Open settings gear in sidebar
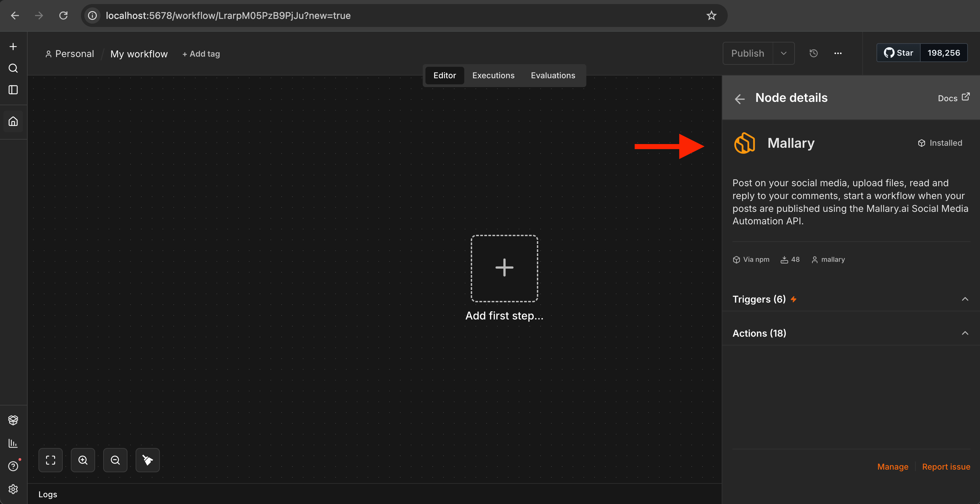Image resolution: width=980 pixels, height=504 pixels. click(13, 489)
